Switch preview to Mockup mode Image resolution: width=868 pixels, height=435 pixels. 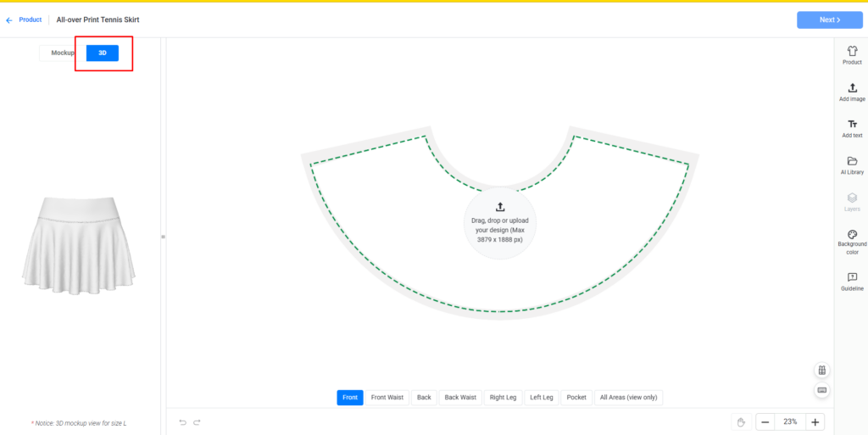pyautogui.click(x=63, y=53)
